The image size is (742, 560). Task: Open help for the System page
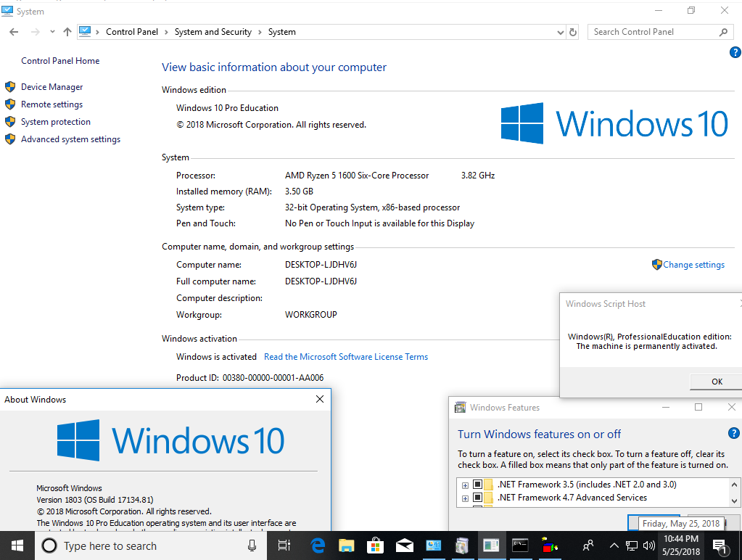(735, 52)
